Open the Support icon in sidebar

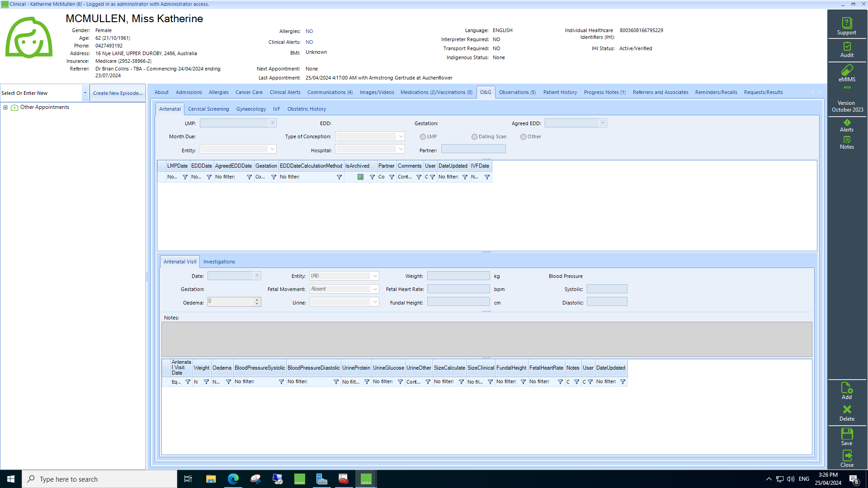(846, 26)
